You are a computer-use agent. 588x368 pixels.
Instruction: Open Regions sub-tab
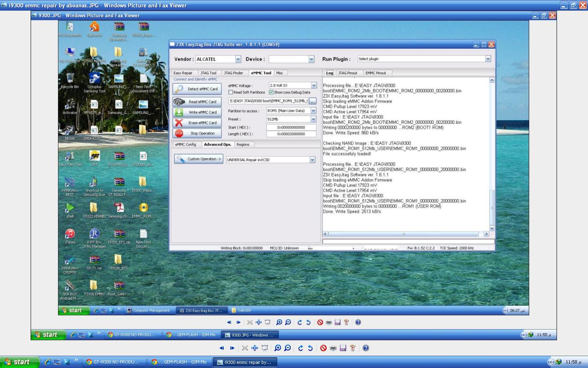coord(243,144)
